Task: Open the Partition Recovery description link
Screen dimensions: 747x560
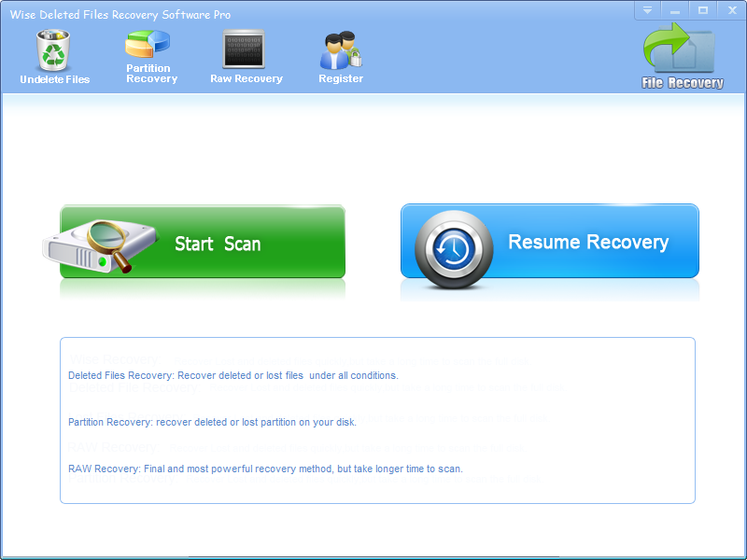Action: point(213,422)
